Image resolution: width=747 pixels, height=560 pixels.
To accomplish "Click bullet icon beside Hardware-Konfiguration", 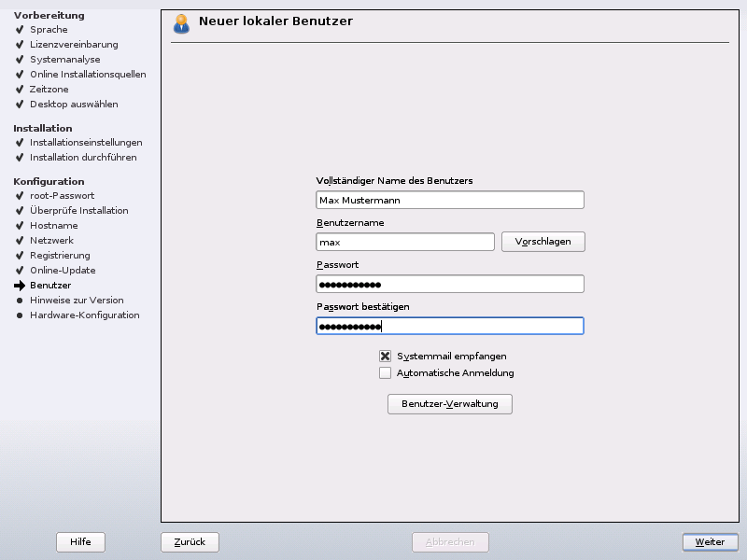I will [20, 315].
